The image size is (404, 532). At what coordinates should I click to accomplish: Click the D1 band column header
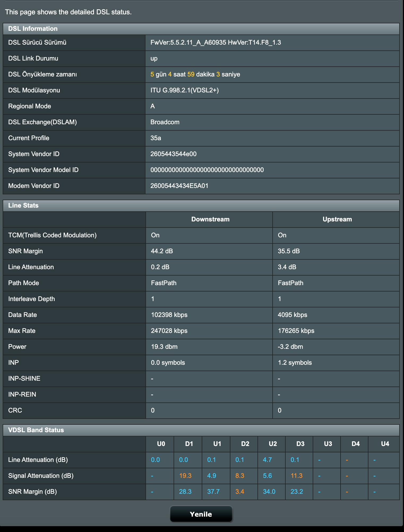pyautogui.click(x=189, y=444)
